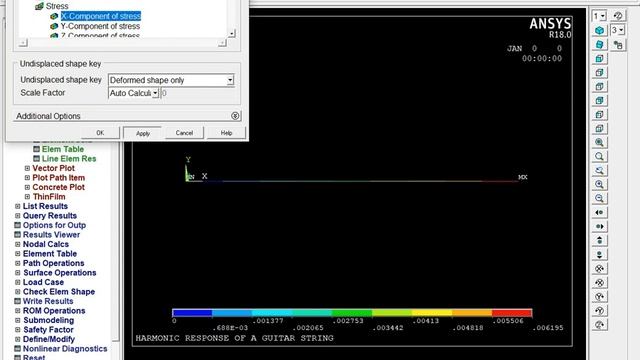
Task: Open the Nonlinear Diagnostics item
Action: click(x=65, y=349)
